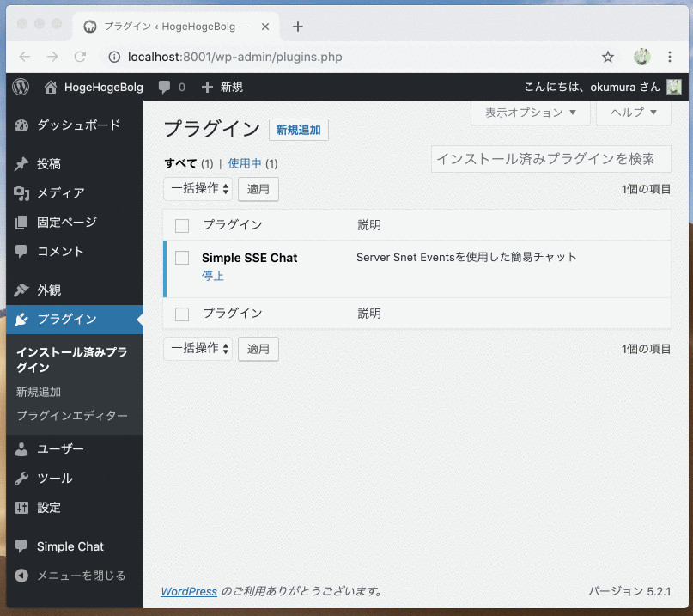Select the 投稿 pin icon
The height and width of the screenshot is (616, 693).
coord(21,163)
